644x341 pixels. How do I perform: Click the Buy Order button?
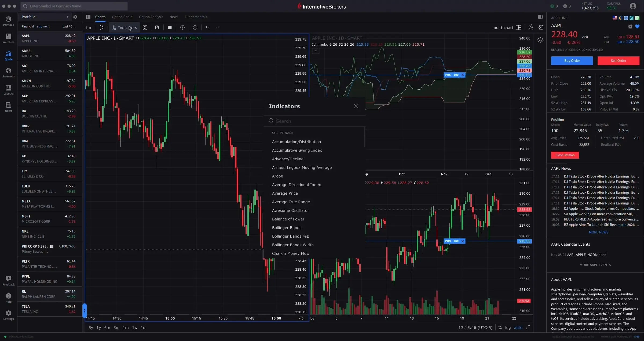coord(572,61)
